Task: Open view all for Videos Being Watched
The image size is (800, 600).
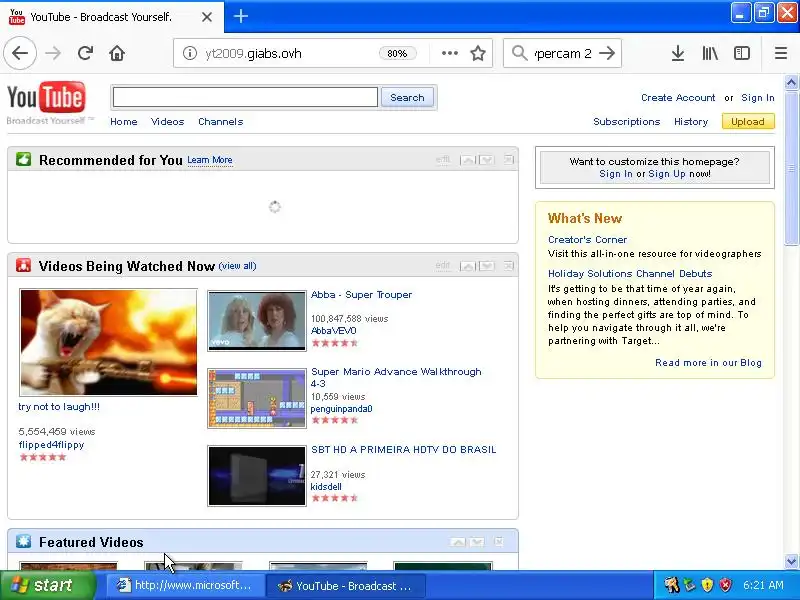Action: 237,266
